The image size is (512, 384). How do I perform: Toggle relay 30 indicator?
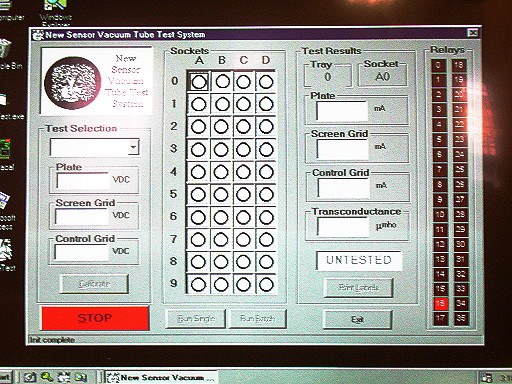(x=460, y=244)
